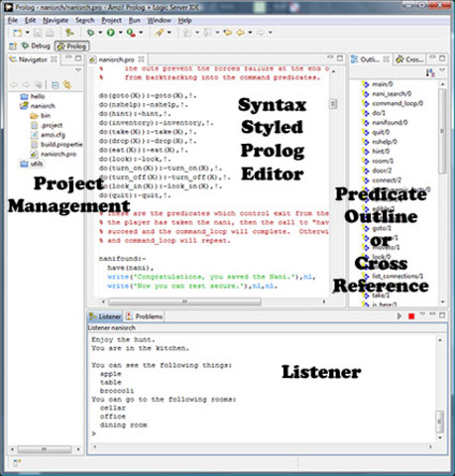Image resolution: width=455 pixels, height=476 pixels.
Task: Click the green Run play toolbar icon
Action: point(111,33)
